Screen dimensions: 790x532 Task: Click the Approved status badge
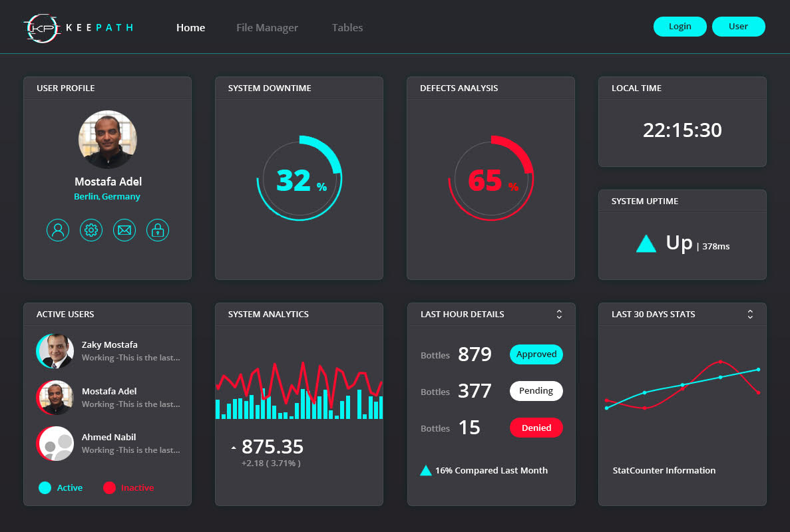pyautogui.click(x=536, y=354)
